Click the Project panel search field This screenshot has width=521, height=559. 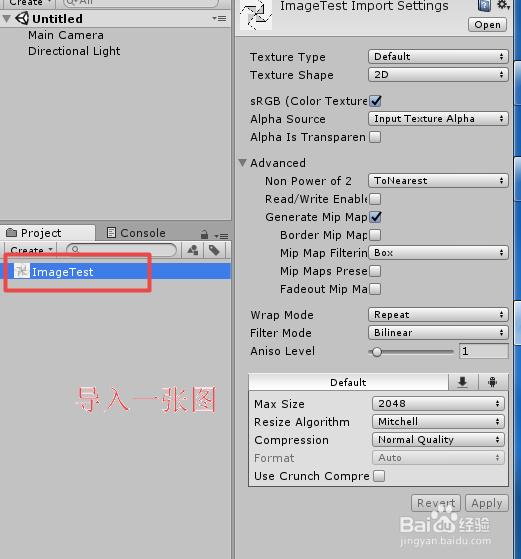point(122,250)
